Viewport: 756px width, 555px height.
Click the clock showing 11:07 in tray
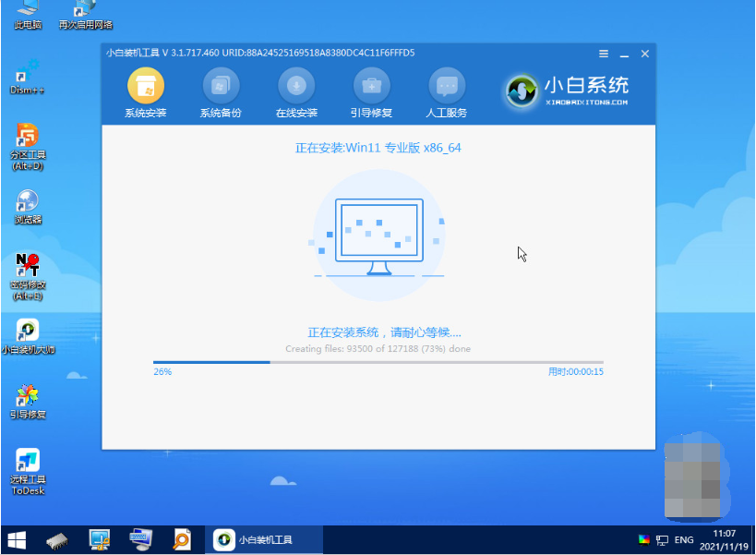tap(723, 534)
